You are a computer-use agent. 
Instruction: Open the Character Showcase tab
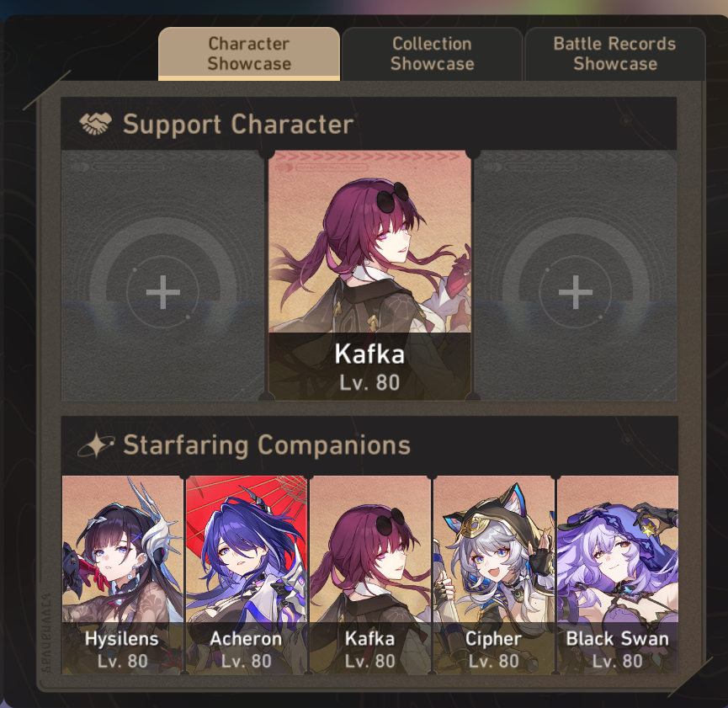[x=249, y=53]
